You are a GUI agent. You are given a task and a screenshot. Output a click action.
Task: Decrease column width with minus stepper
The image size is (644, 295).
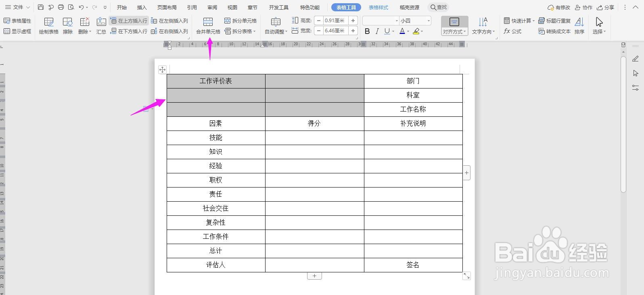[319, 31]
